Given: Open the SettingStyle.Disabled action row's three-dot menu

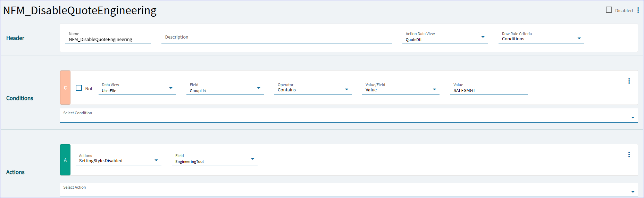Looking at the screenshot, I should [x=629, y=155].
